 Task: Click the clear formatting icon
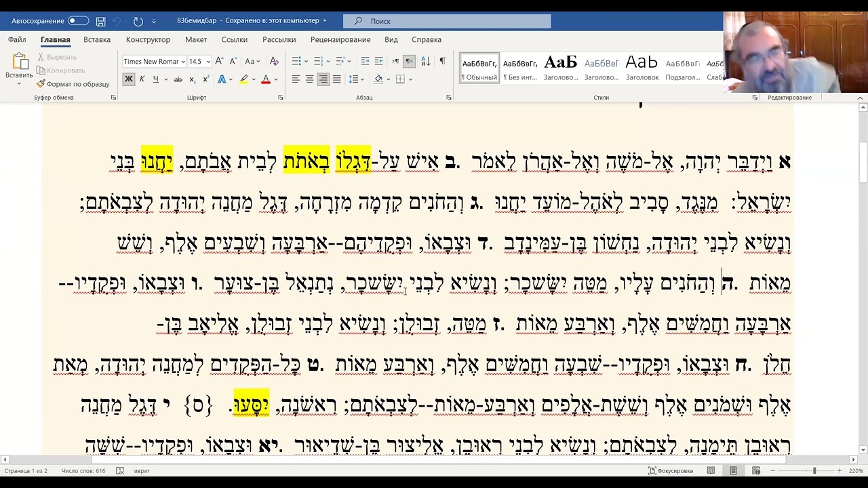pyautogui.click(x=273, y=61)
